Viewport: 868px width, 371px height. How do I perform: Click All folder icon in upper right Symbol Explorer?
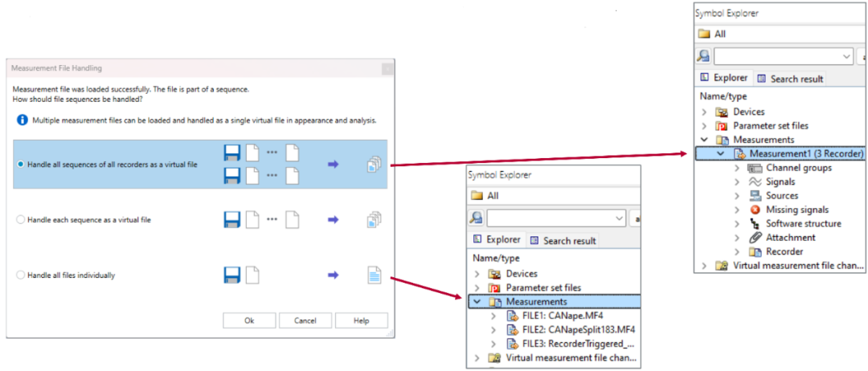703,34
